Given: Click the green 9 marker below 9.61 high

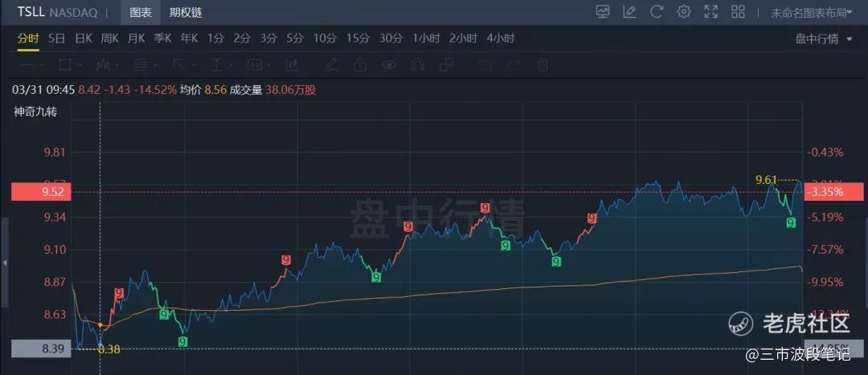Looking at the screenshot, I should click(x=791, y=222).
